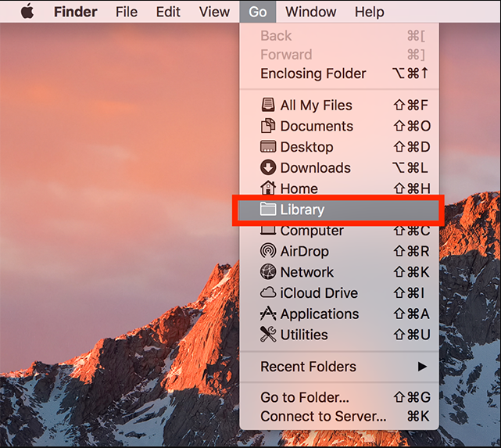Open the Help menu
This screenshot has height=448, width=501.
(x=370, y=12)
